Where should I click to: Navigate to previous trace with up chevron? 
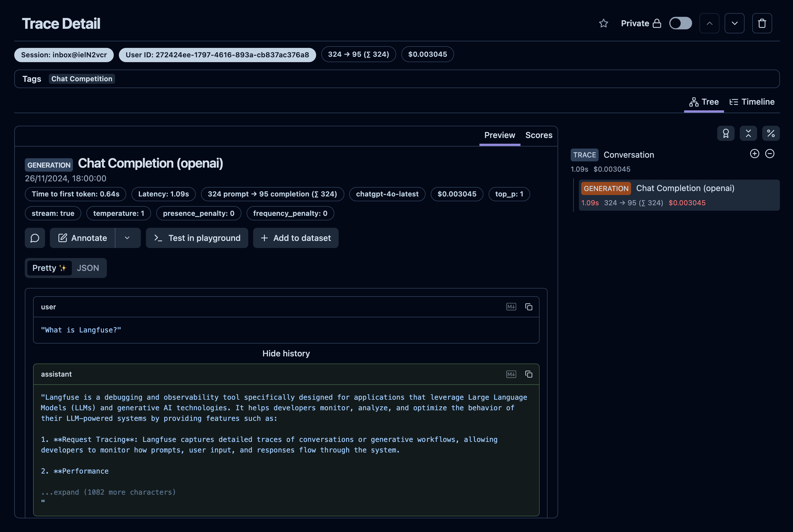(709, 23)
